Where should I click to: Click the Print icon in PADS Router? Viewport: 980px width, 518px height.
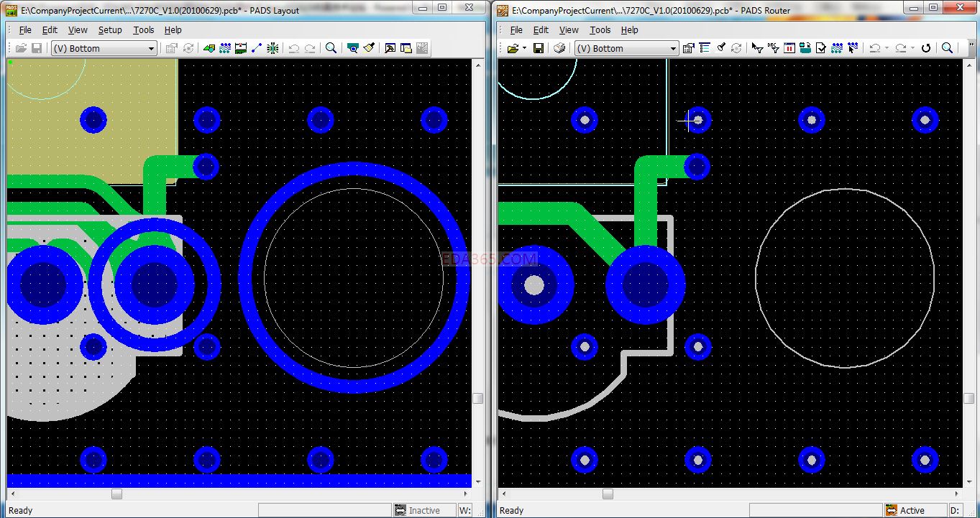click(559, 48)
